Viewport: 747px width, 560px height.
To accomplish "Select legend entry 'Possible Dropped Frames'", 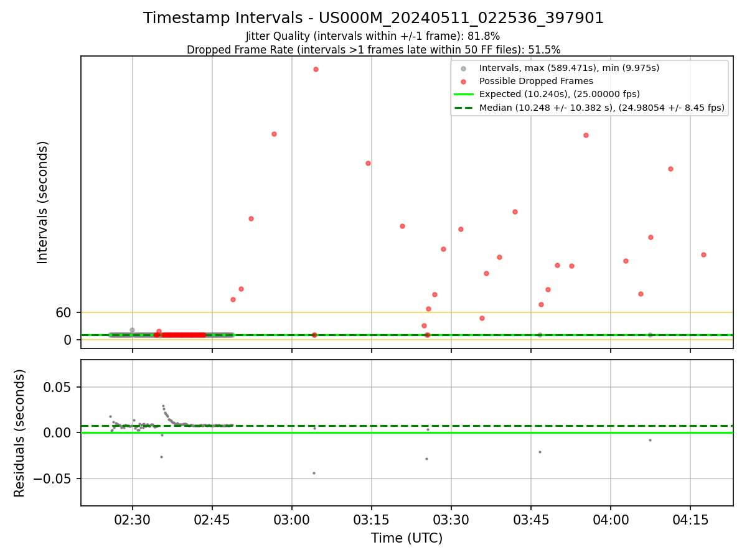I will pyautogui.click(x=536, y=81).
